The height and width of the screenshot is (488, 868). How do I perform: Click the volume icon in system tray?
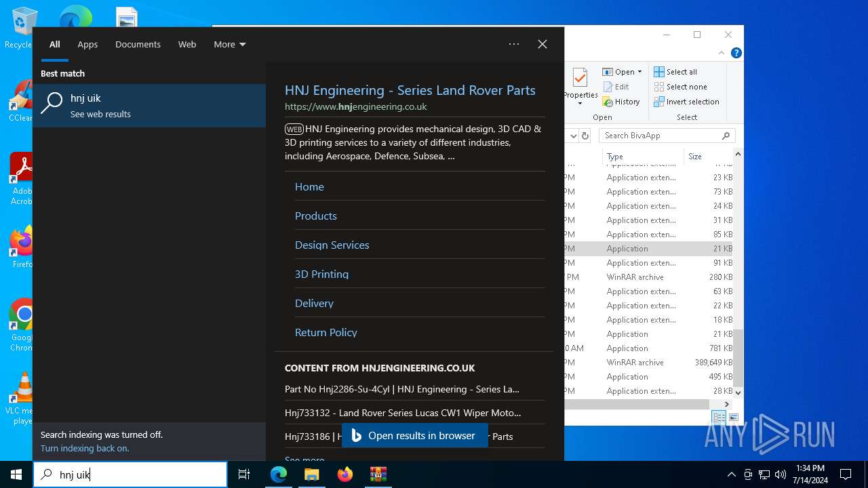[x=781, y=474]
